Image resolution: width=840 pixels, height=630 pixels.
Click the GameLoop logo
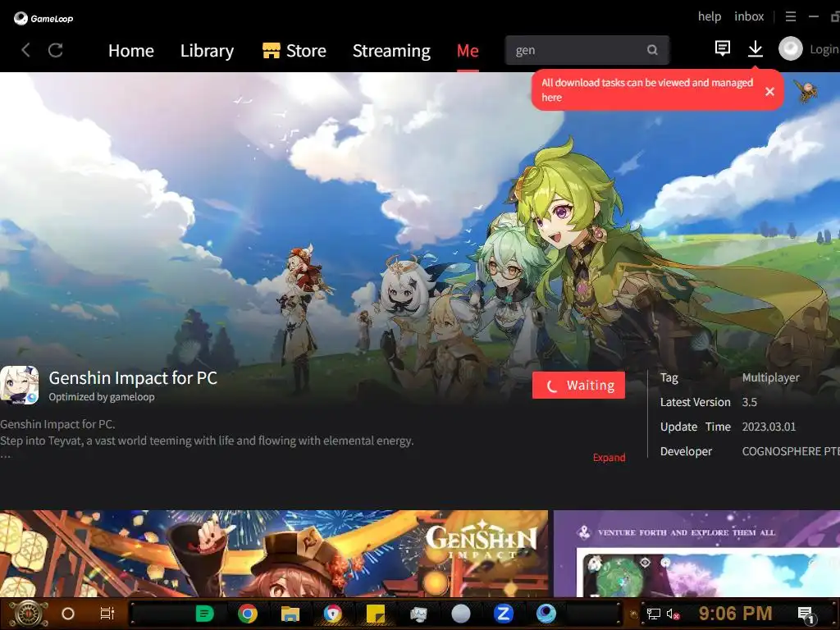43,19
